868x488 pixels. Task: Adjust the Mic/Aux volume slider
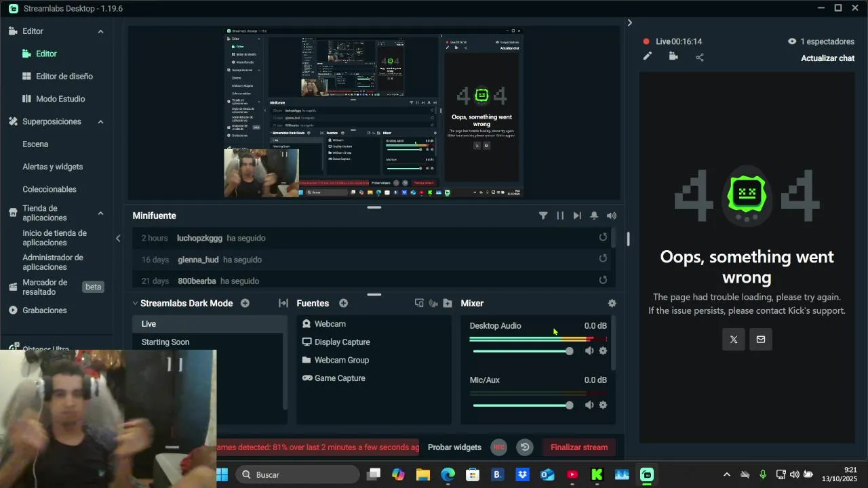(x=523, y=405)
